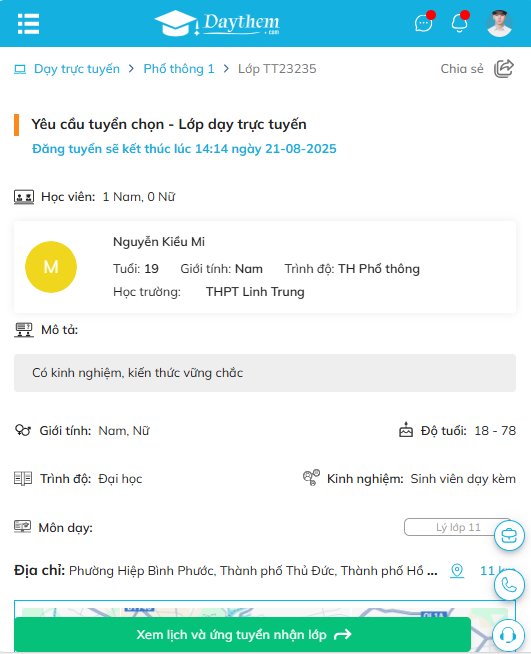
Task: Click the floating headset support button
Action: [508, 635]
